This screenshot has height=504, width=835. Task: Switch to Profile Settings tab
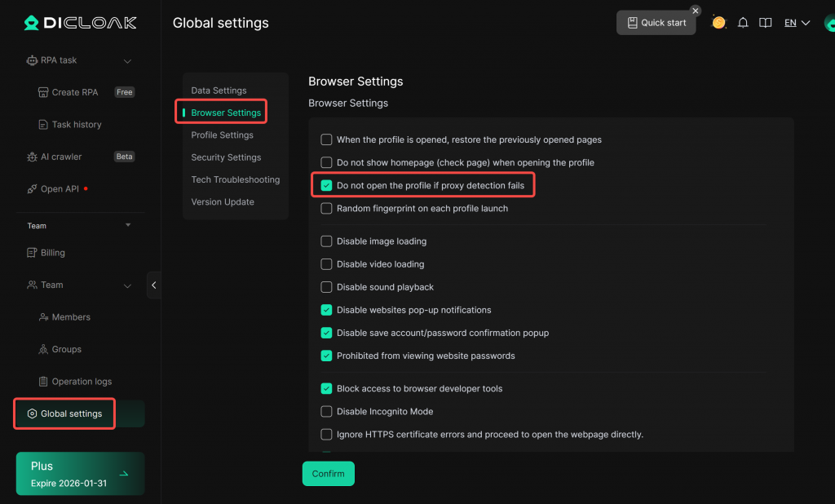tap(222, 135)
